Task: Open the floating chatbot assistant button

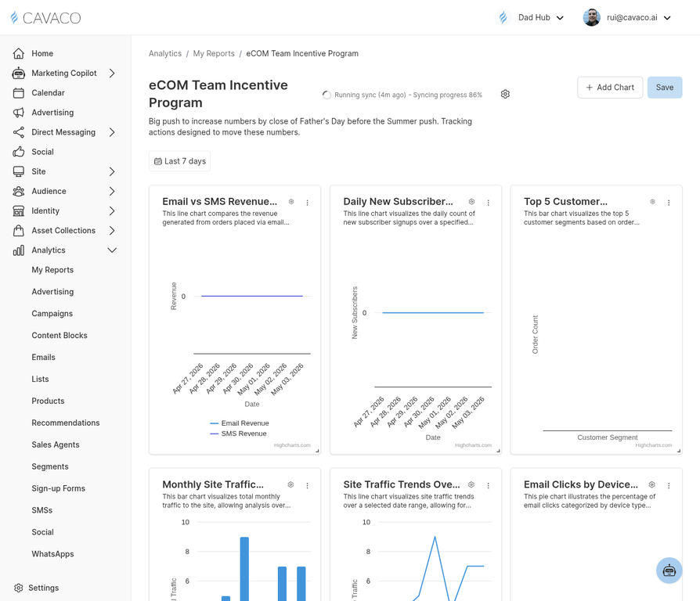Action: click(x=669, y=570)
